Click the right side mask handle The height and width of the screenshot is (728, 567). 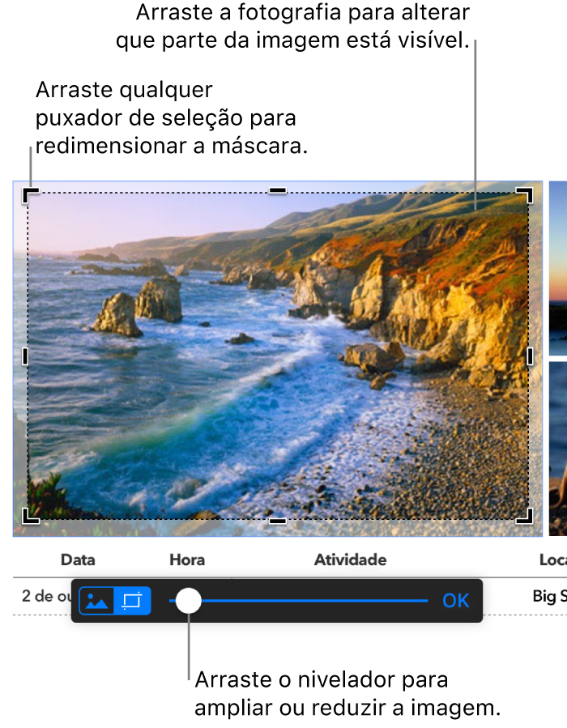(530, 356)
